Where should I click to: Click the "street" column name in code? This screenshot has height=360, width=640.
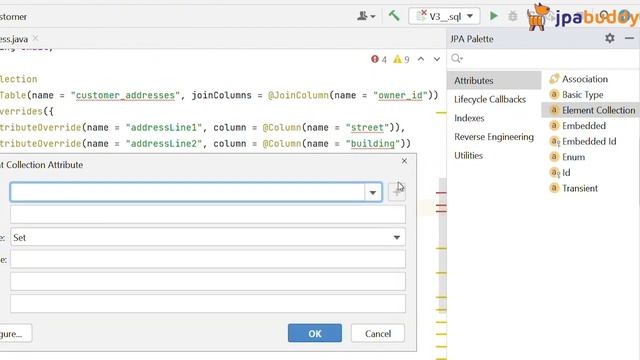(367, 127)
